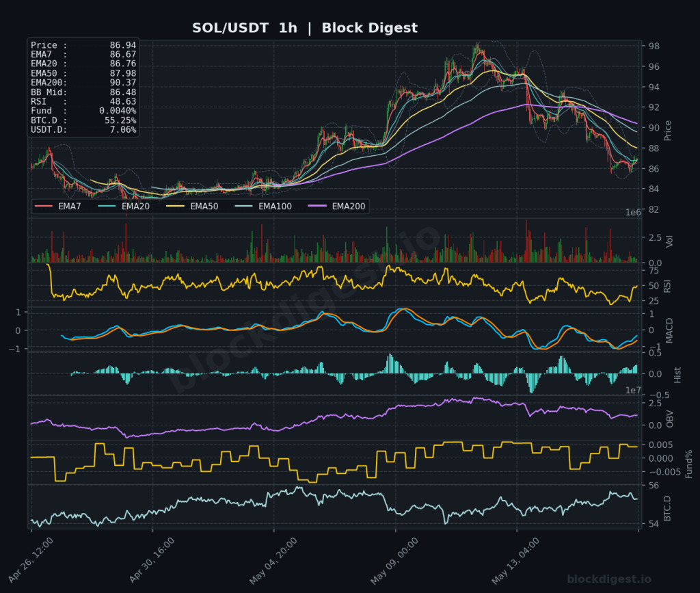Click the yellow EMA50 line sample in legend
The image size is (700, 593).
point(175,207)
